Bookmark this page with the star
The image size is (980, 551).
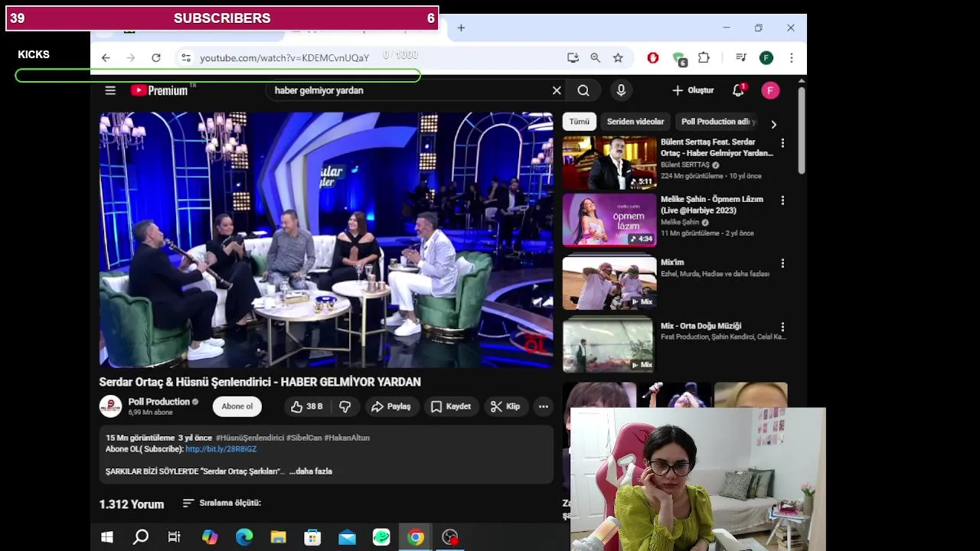coord(618,58)
